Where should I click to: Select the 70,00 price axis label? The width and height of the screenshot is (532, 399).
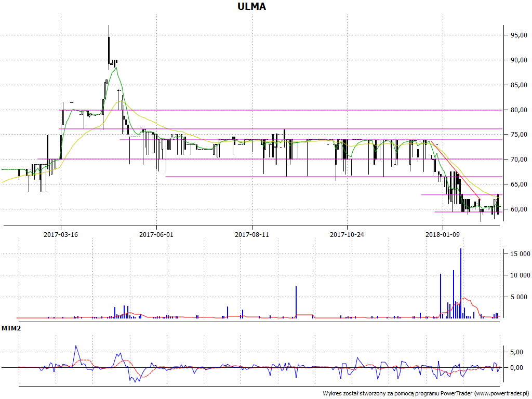[x=519, y=159]
